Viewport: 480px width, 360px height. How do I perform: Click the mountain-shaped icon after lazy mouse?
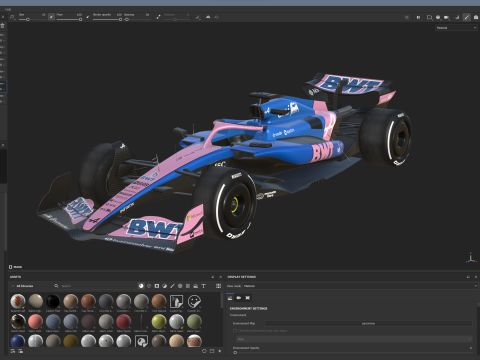pyautogui.click(x=208, y=17)
